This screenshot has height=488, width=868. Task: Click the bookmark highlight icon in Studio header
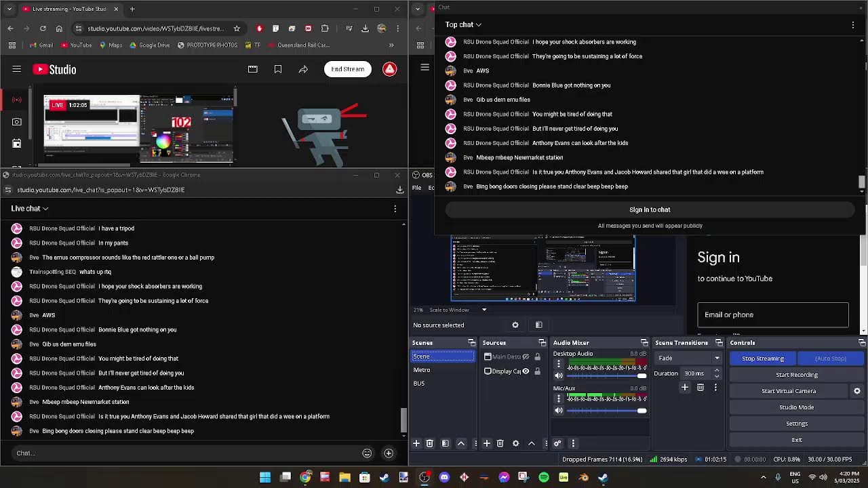tap(278, 69)
